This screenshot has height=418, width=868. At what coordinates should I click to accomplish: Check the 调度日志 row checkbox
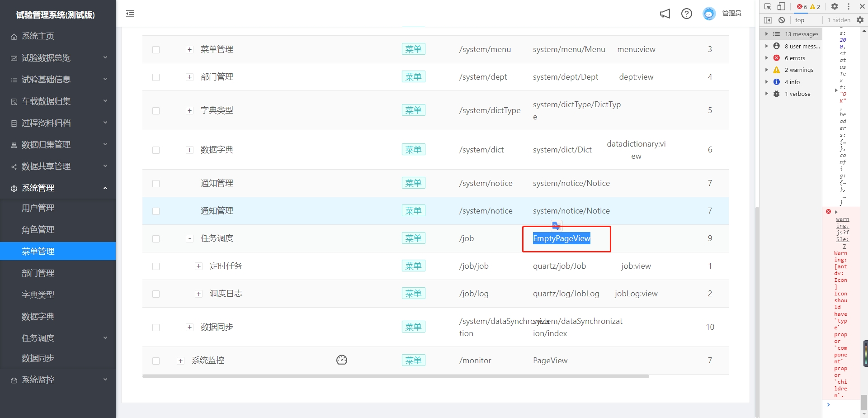[x=156, y=294]
